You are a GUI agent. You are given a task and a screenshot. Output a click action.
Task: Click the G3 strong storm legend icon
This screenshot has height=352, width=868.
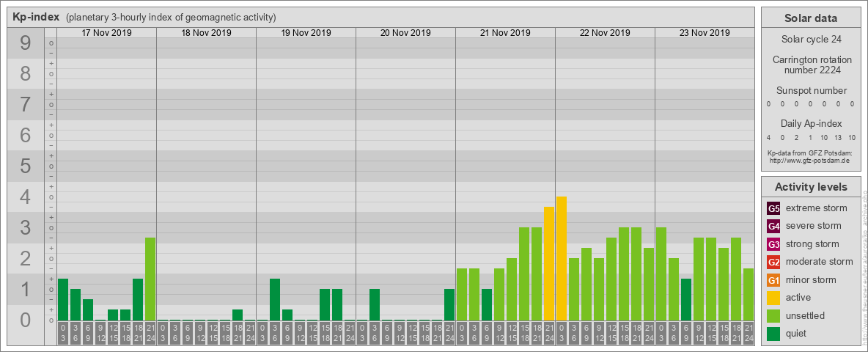point(773,244)
